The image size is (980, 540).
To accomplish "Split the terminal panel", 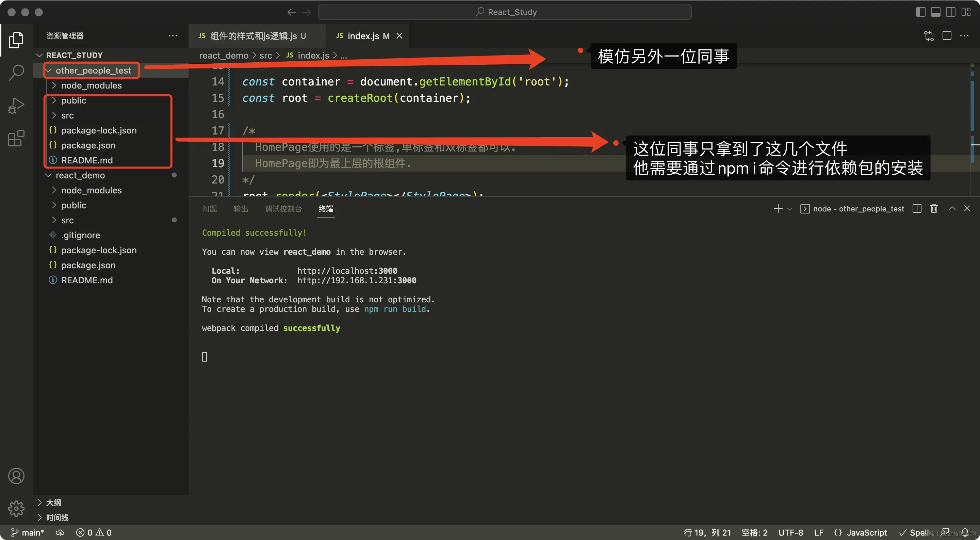I will coord(917,208).
